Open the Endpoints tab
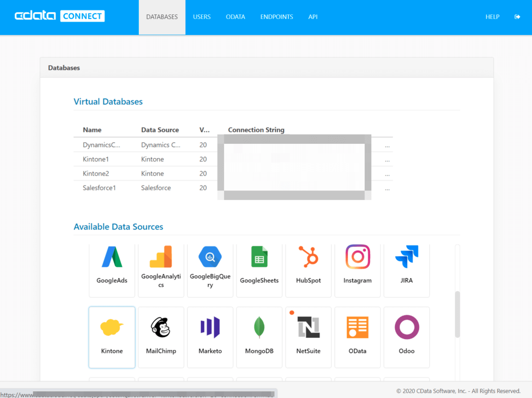This screenshot has height=398, width=532. tap(276, 17)
